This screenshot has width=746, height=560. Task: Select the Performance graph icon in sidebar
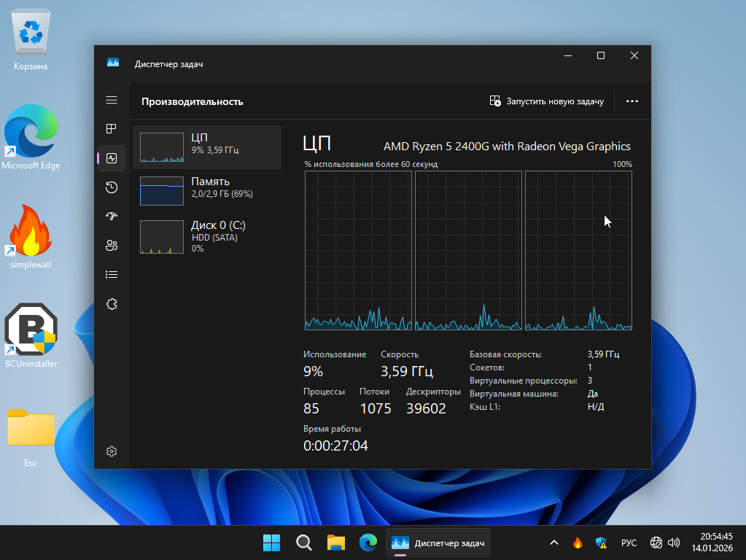112,157
